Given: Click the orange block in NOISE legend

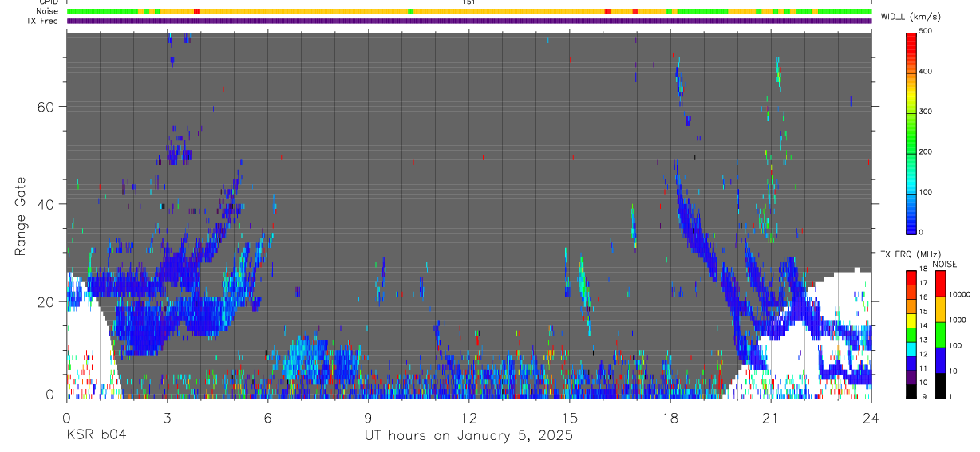Looking at the screenshot, I should (x=939, y=309).
